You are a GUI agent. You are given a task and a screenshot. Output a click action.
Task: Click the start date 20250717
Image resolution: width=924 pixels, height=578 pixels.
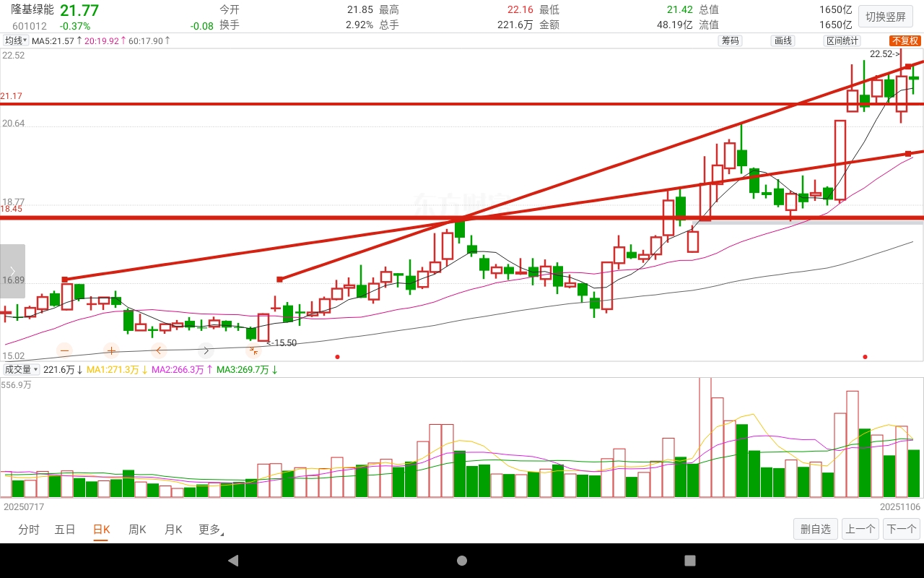click(x=24, y=507)
